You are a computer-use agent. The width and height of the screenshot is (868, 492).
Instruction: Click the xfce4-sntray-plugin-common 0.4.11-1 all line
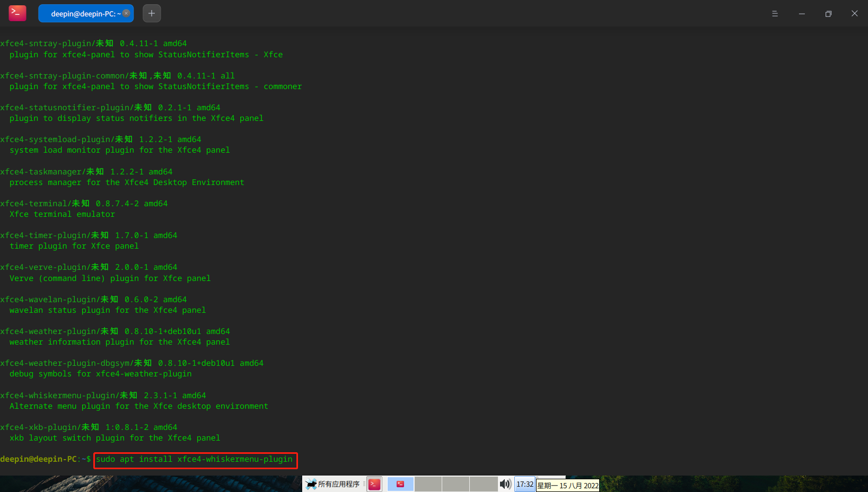(117, 76)
